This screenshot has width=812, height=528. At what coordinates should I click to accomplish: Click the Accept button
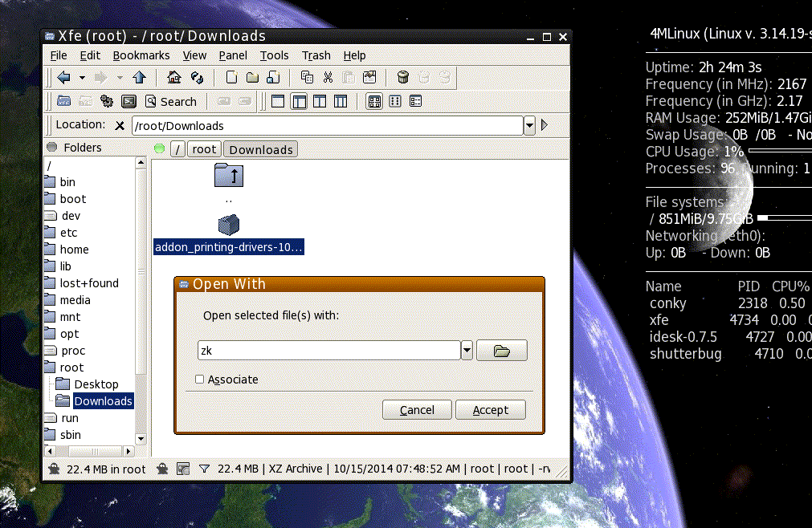pyautogui.click(x=491, y=410)
